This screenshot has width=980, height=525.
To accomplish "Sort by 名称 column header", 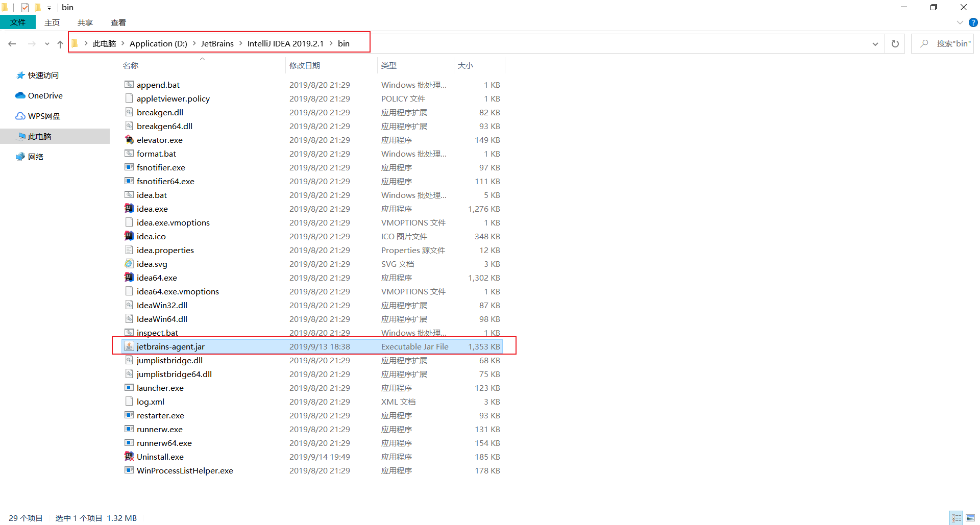I will [x=131, y=65].
